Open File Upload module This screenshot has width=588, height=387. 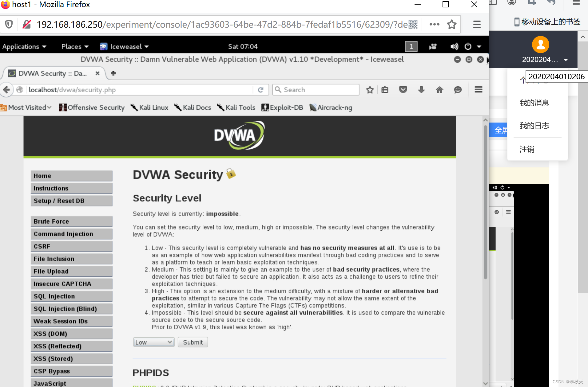[71, 272]
